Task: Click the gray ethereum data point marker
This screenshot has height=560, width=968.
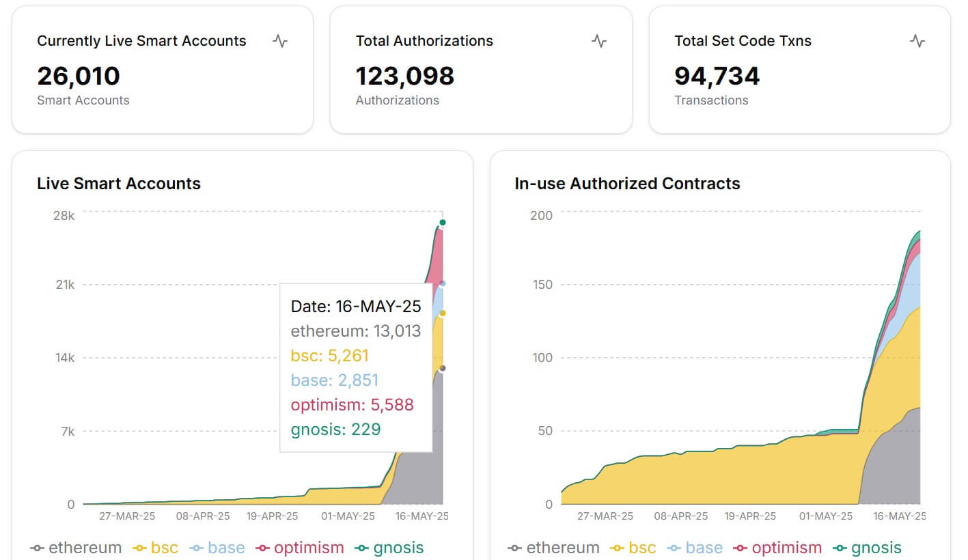Action: 443,368
